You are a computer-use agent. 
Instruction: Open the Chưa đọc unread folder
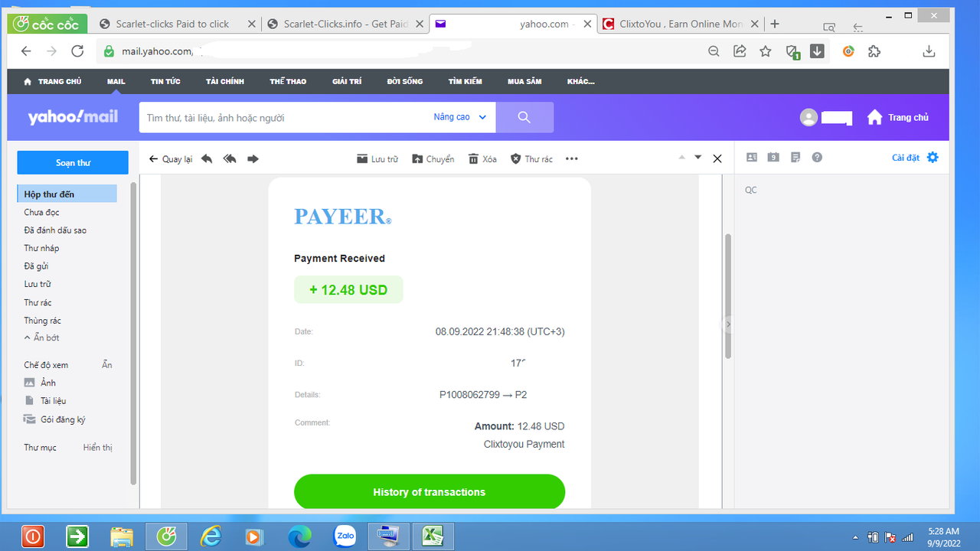(41, 212)
